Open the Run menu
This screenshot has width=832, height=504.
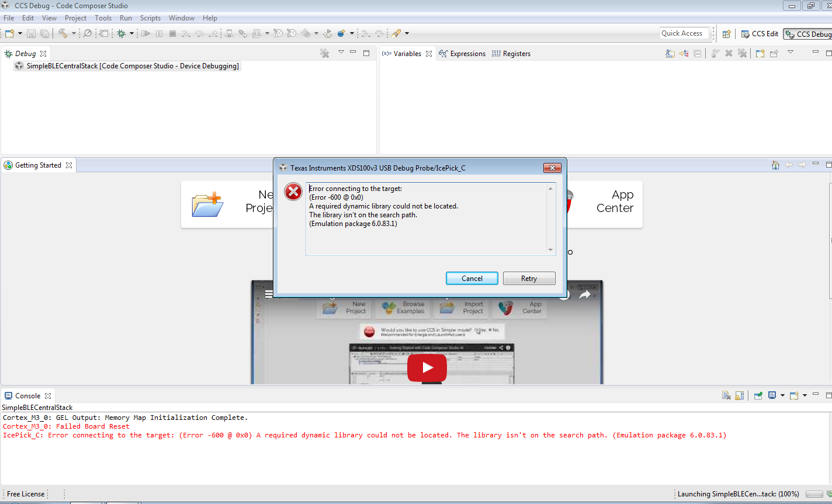(x=126, y=18)
